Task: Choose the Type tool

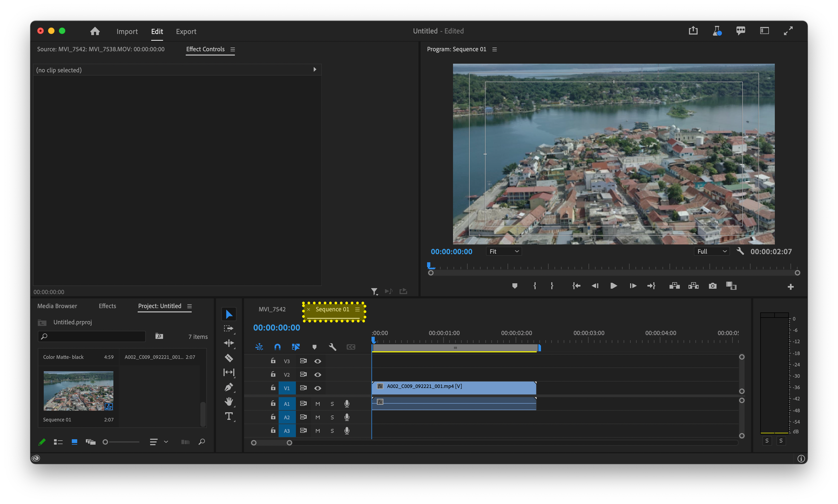Action: 229,416
